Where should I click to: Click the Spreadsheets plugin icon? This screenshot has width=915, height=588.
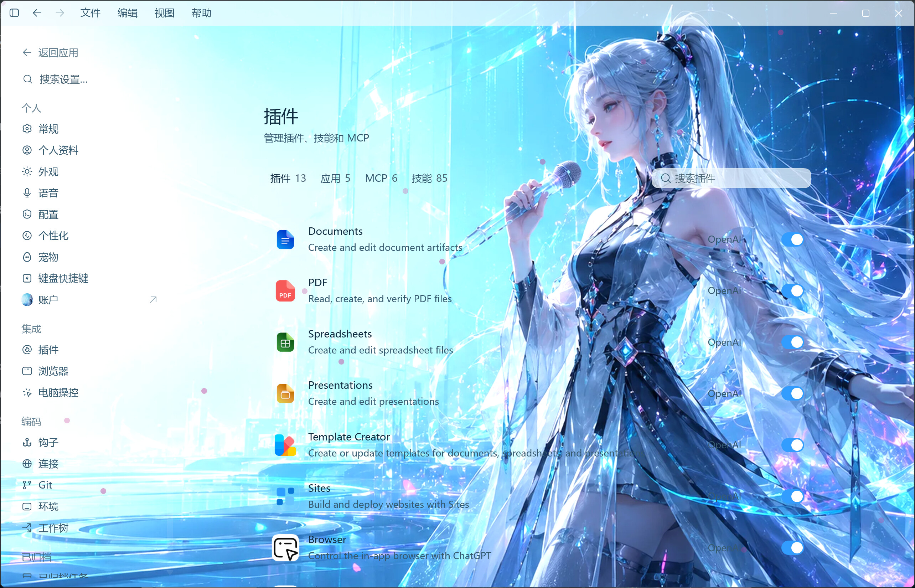pyautogui.click(x=285, y=342)
